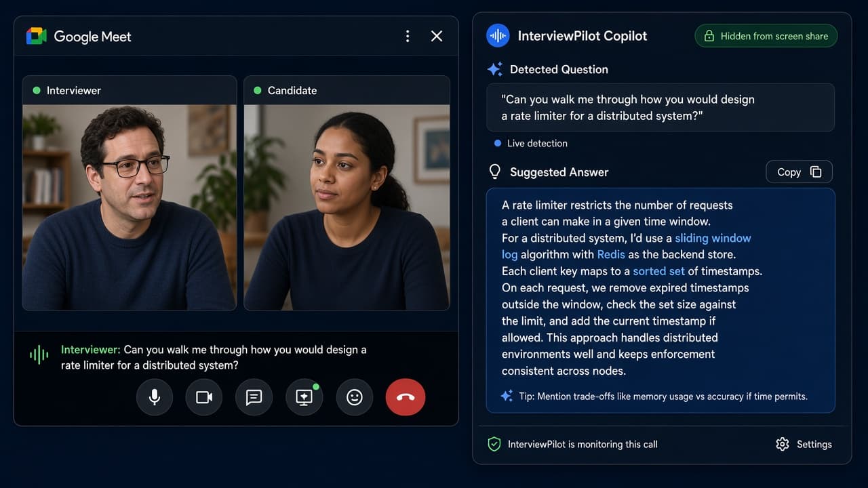Viewport: 868px width, 488px height.
Task: Click the 'sorted set' highlighted keyword
Action: [x=659, y=271]
